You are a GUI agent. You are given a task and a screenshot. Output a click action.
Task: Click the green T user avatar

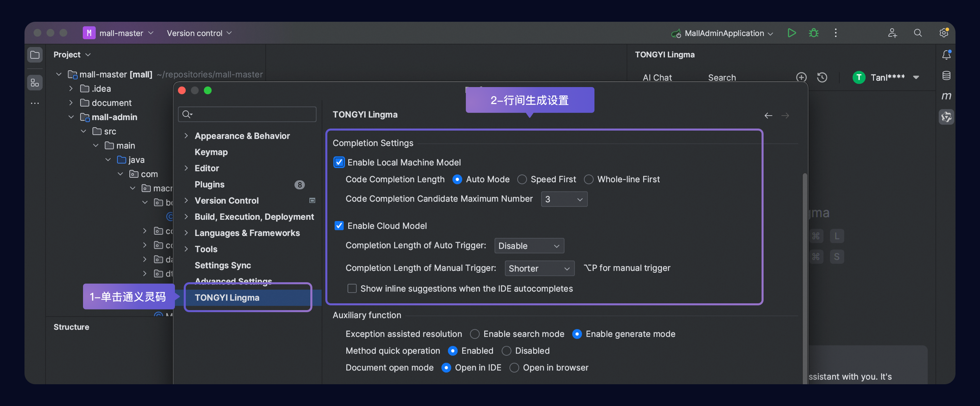coord(859,78)
